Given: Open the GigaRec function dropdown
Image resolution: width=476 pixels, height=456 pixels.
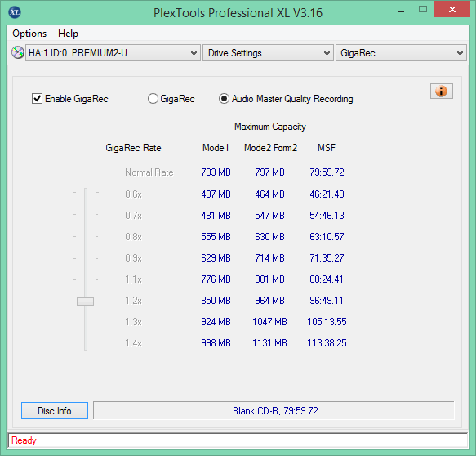Looking at the screenshot, I should [x=401, y=53].
